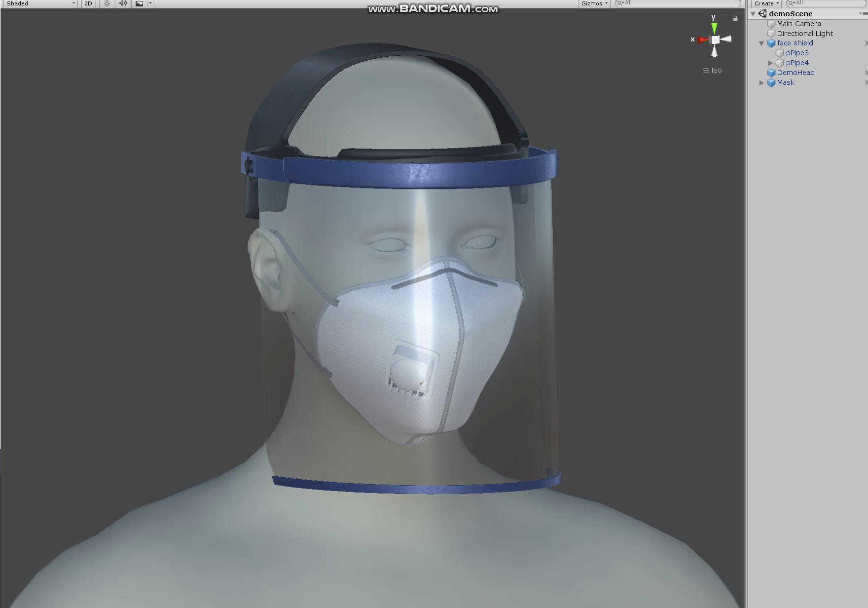Toggle scene audio speaker icon

click(123, 3)
